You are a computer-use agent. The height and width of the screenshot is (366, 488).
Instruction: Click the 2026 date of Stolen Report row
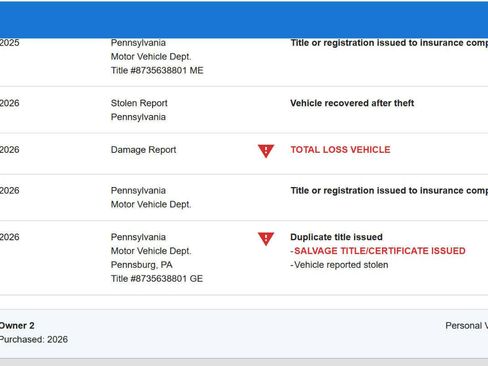click(x=10, y=103)
